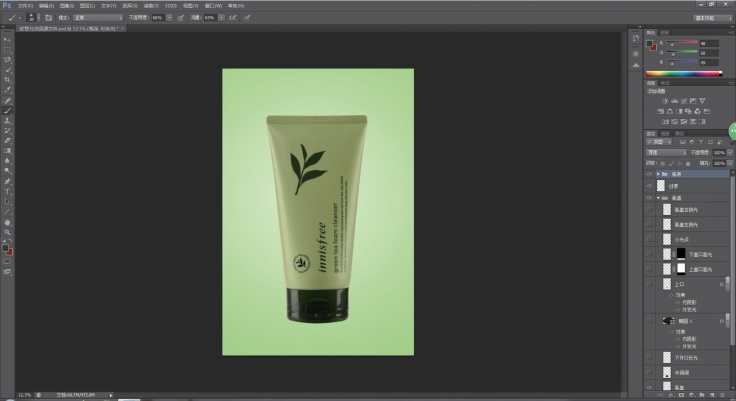Viewport: 736px width, 401px height.
Task: Select the Move tool in the toolbox
Action: coord(8,39)
